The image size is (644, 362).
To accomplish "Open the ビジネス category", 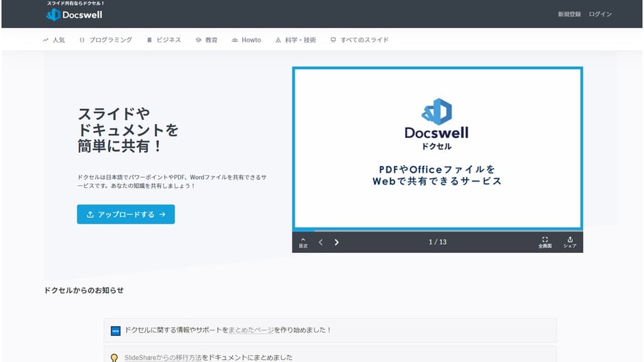I will pos(164,40).
